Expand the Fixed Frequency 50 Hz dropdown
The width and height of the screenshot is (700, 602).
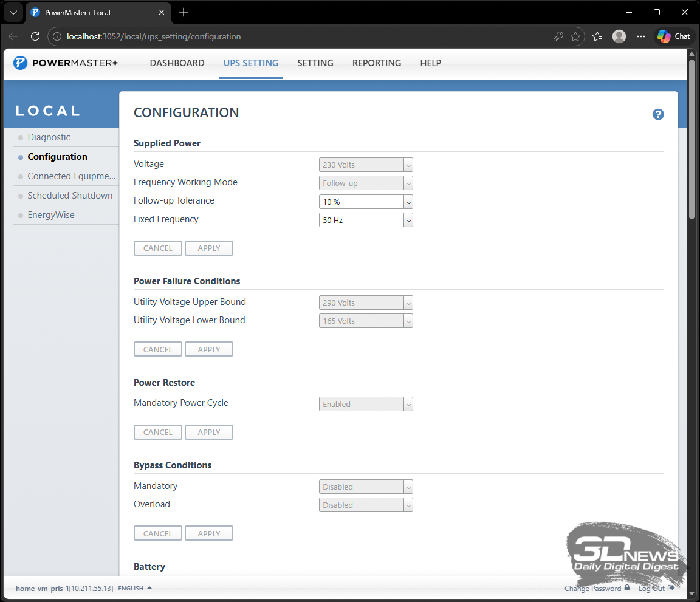tap(365, 220)
